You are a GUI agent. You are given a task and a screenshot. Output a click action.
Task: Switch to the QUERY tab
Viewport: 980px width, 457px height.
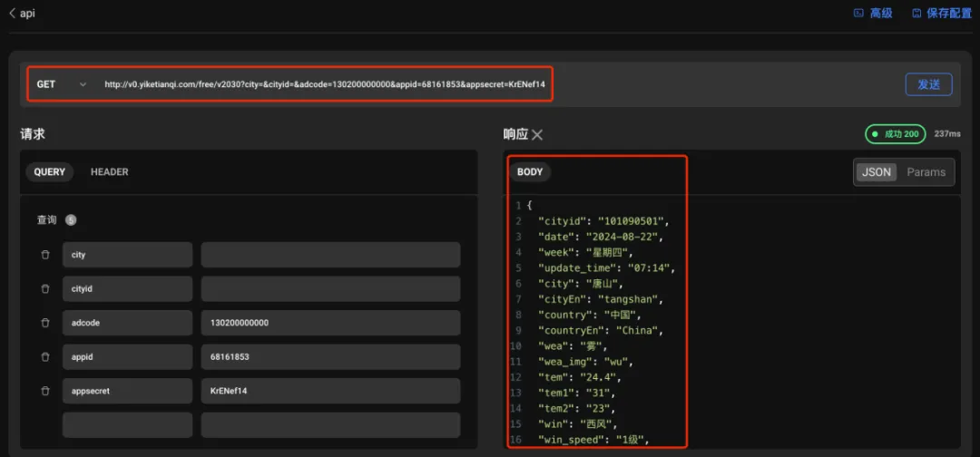coord(49,171)
